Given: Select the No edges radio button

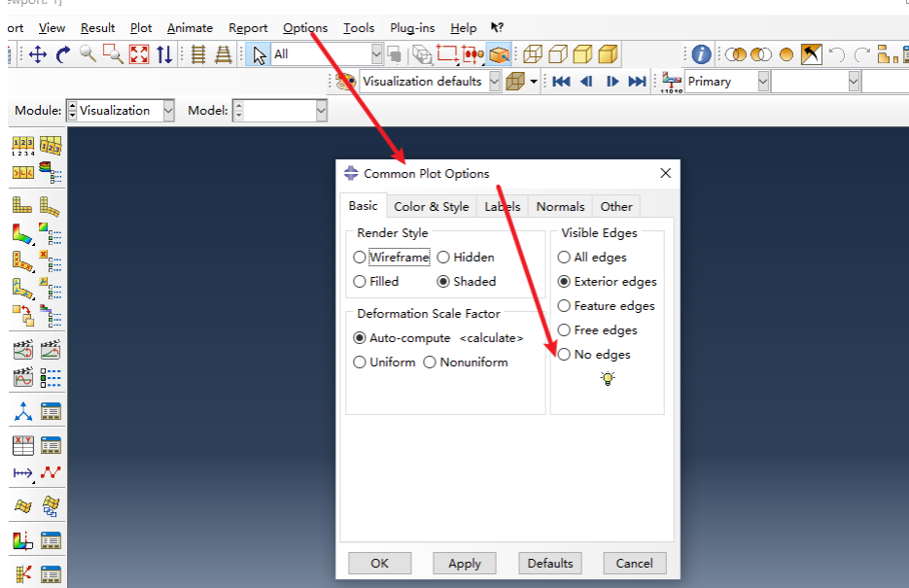Looking at the screenshot, I should click(564, 355).
